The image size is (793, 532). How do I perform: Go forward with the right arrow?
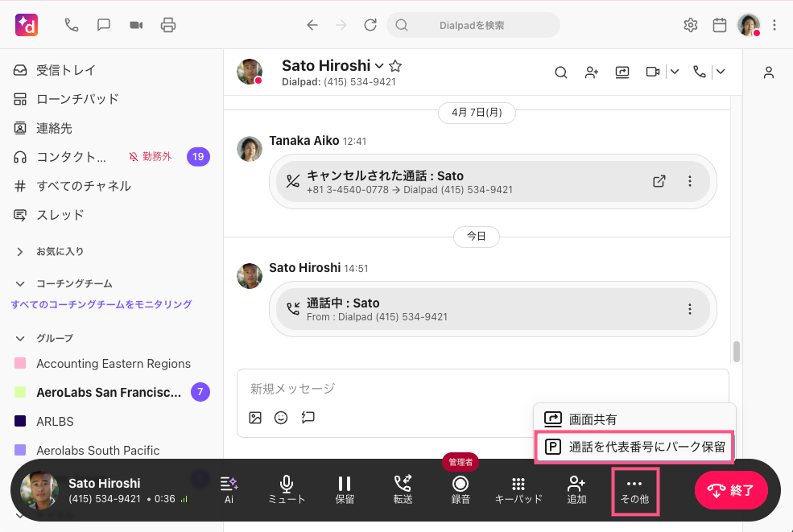pos(341,25)
